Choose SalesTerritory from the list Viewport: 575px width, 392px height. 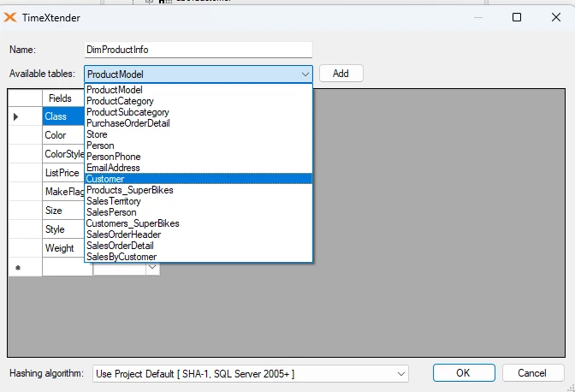pos(198,201)
